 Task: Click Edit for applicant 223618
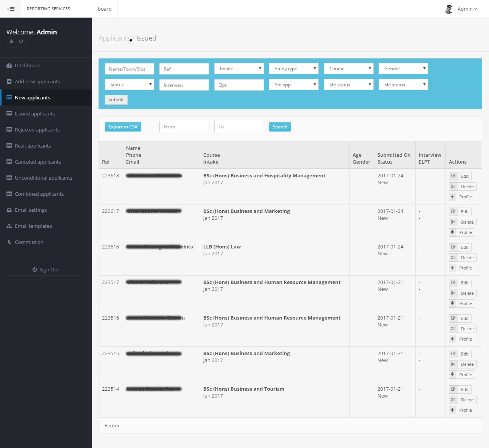(460, 176)
